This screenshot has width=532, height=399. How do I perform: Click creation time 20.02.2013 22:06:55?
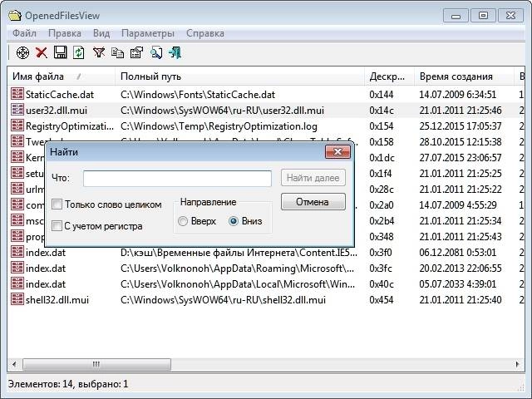[461, 268]
